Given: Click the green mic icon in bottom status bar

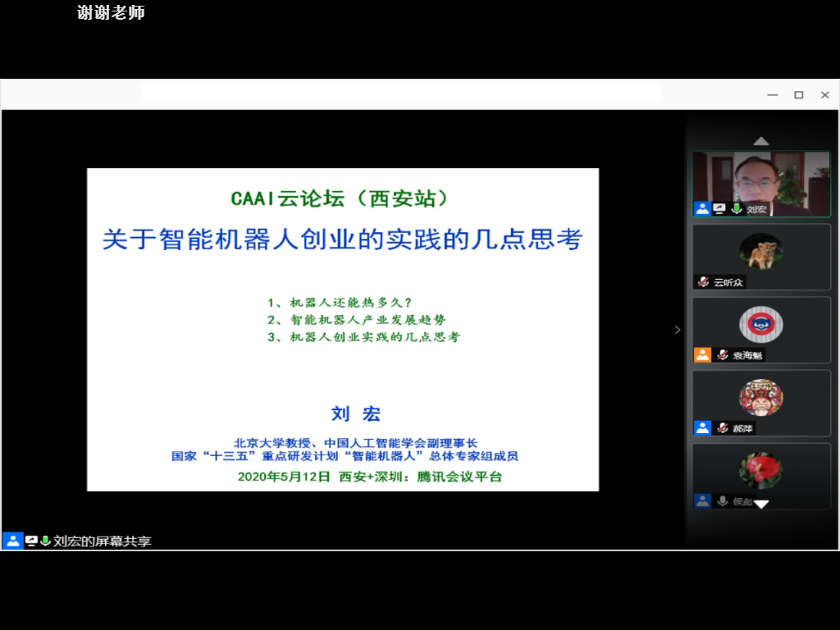Looking at the screenshot, I should pyautogui.click(x=45, y=541).
